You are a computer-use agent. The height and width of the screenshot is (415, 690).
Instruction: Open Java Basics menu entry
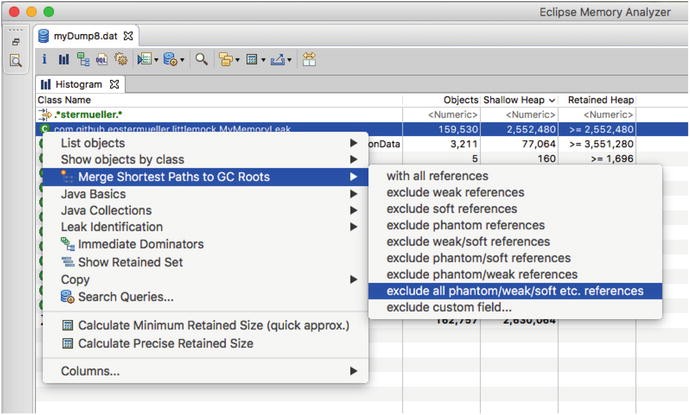(x=205, y=194)
